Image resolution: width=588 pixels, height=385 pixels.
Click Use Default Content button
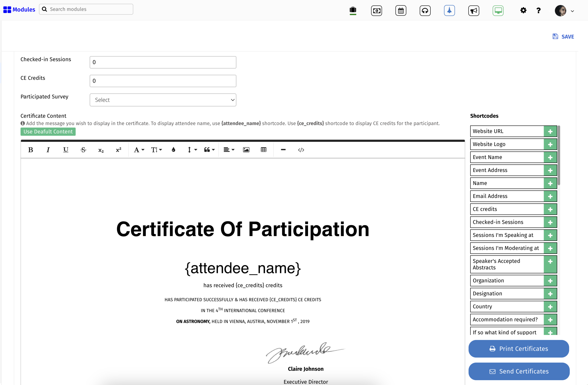coord(48,132)
